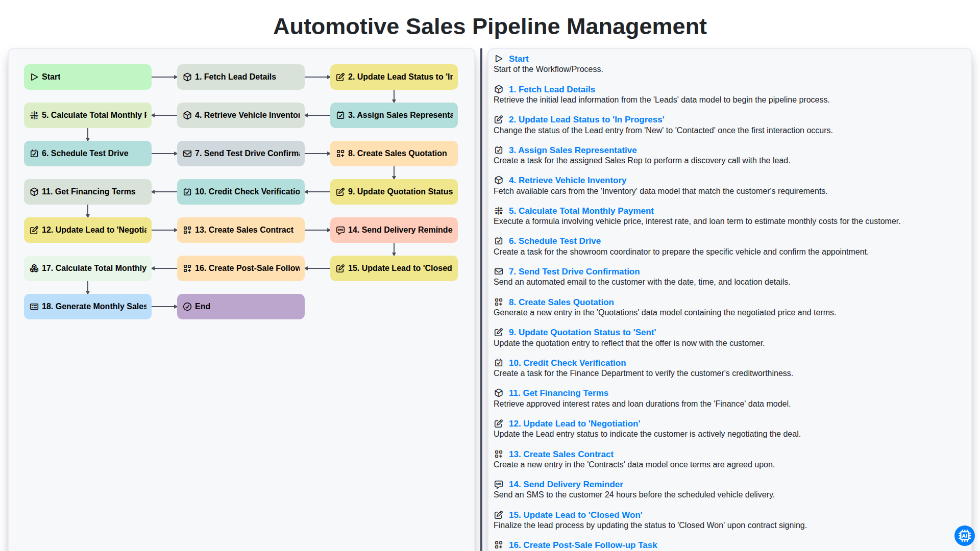Click the edit icon in Update Quotation Status node

click(x=340, y=192)
